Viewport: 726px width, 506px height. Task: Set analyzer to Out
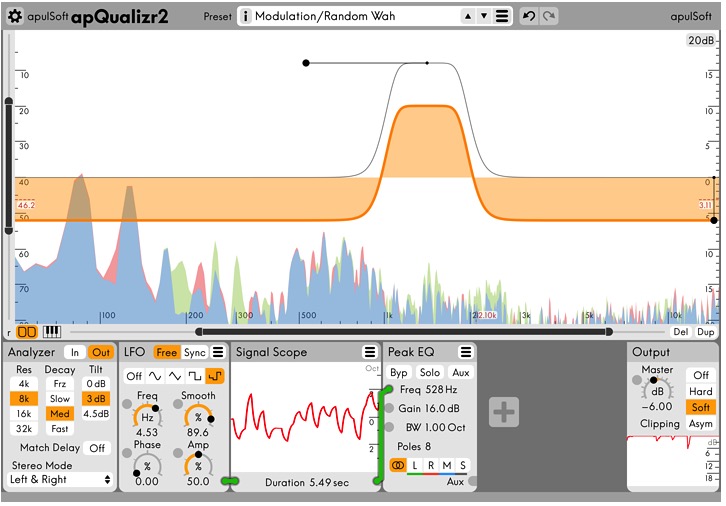[100, 353]
